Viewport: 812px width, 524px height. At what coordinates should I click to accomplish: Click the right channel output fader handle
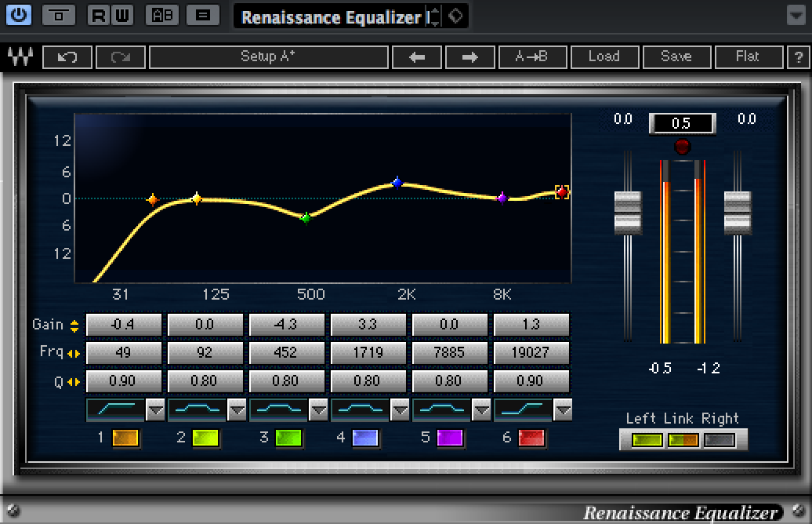click(738, 213)
